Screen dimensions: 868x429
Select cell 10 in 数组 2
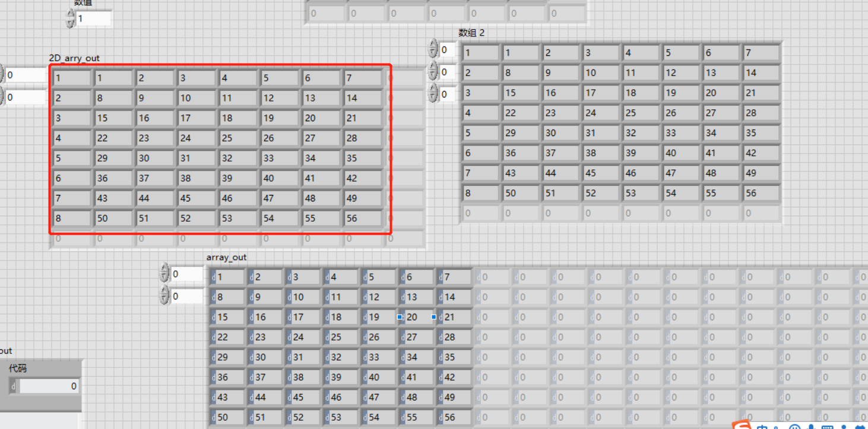tap(601, 72)
